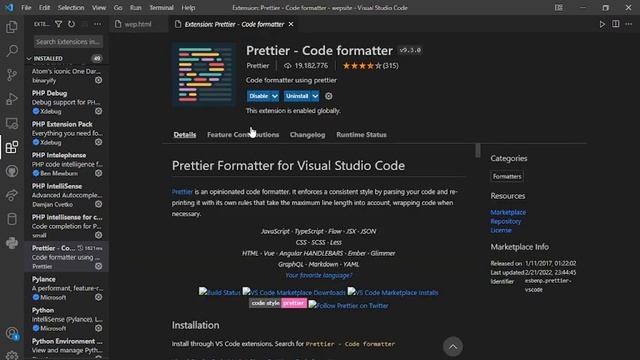Select PHP IntelliSense by Damjan Cvetko
Viewport: 640px width, 360px height.
67,195
